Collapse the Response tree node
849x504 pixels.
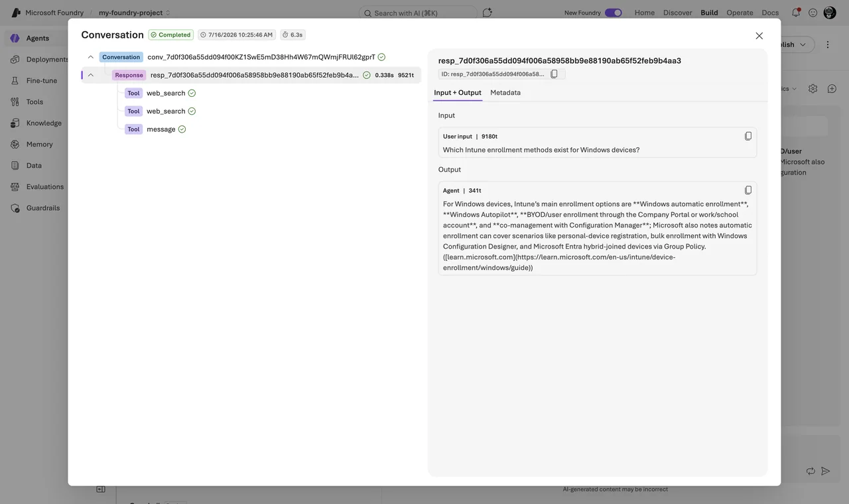91,75
